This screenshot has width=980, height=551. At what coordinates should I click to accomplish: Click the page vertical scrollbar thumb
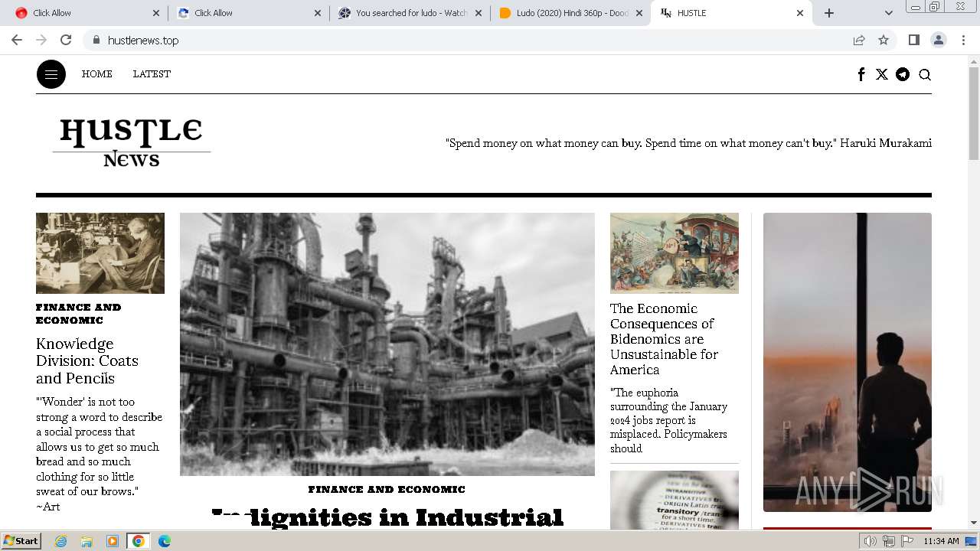(x=974, y=113)
